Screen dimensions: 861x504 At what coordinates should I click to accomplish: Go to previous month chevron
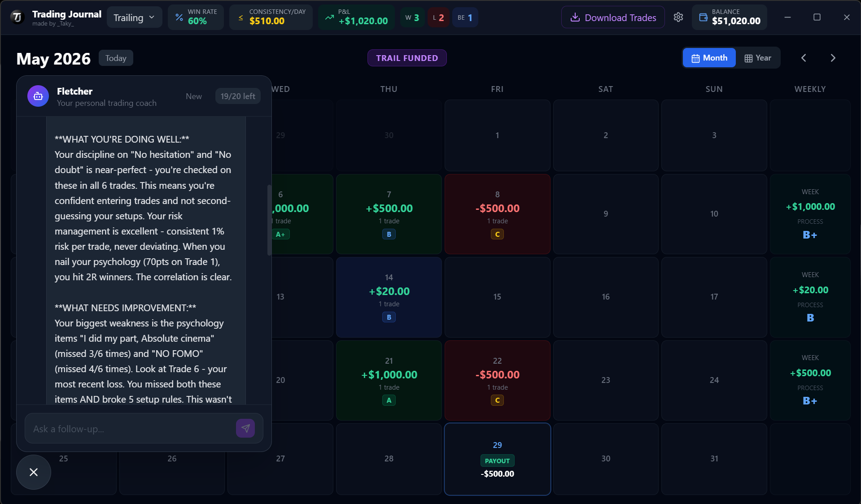804,58
